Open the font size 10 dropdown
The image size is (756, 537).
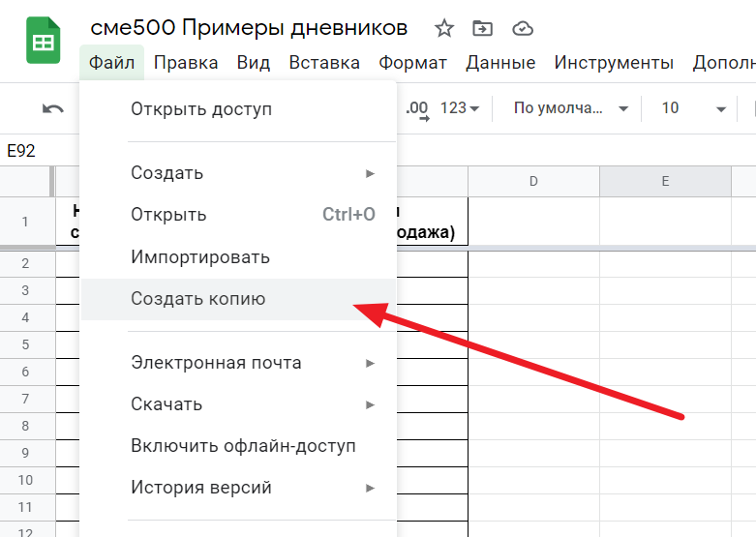tap(693, 108)
